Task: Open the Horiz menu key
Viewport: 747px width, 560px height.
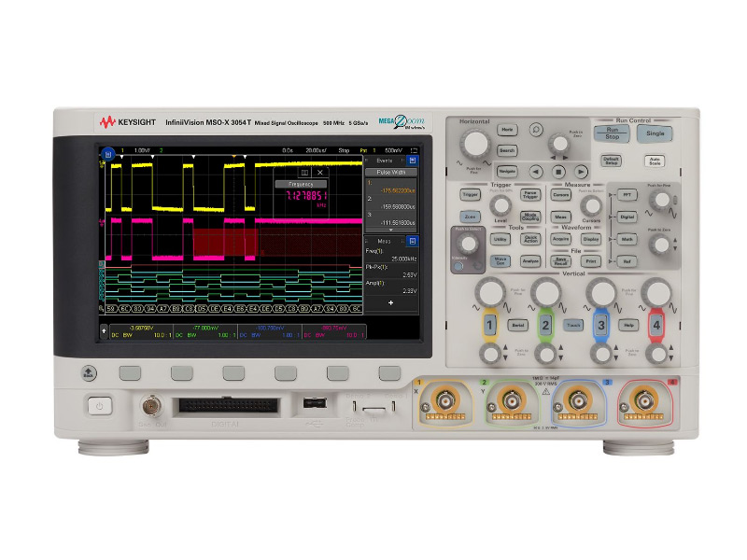Action: click(507, 130)
